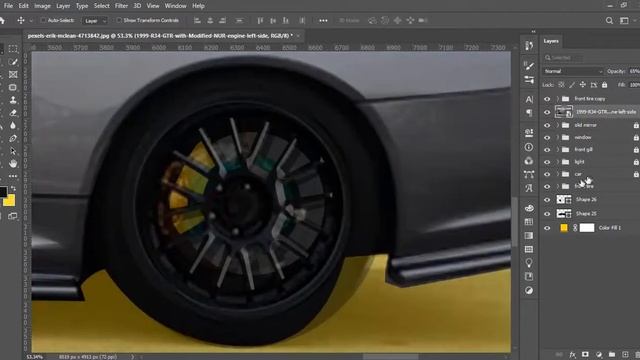Select the Path Selection arrow tool
This screenshot has width=640, height=360.
coord(13,151)
